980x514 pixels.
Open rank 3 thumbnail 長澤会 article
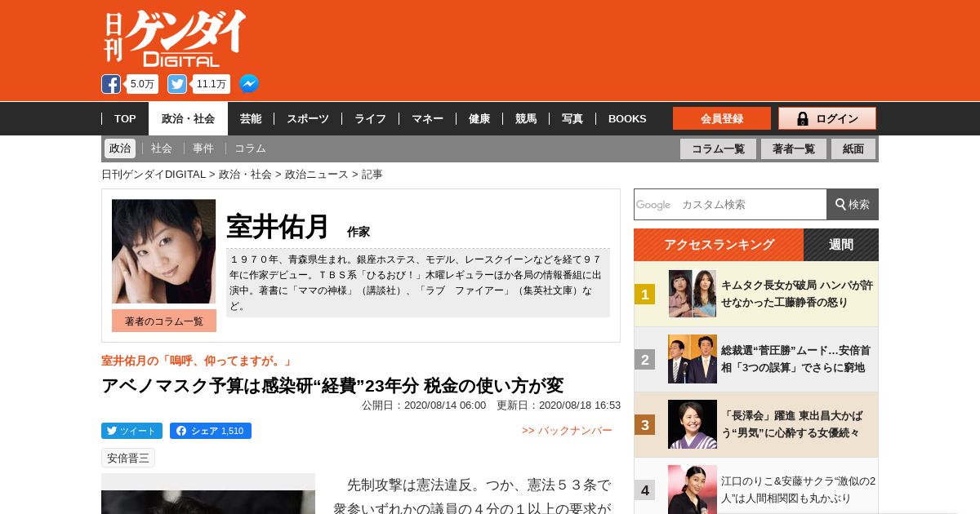[693, 424]
